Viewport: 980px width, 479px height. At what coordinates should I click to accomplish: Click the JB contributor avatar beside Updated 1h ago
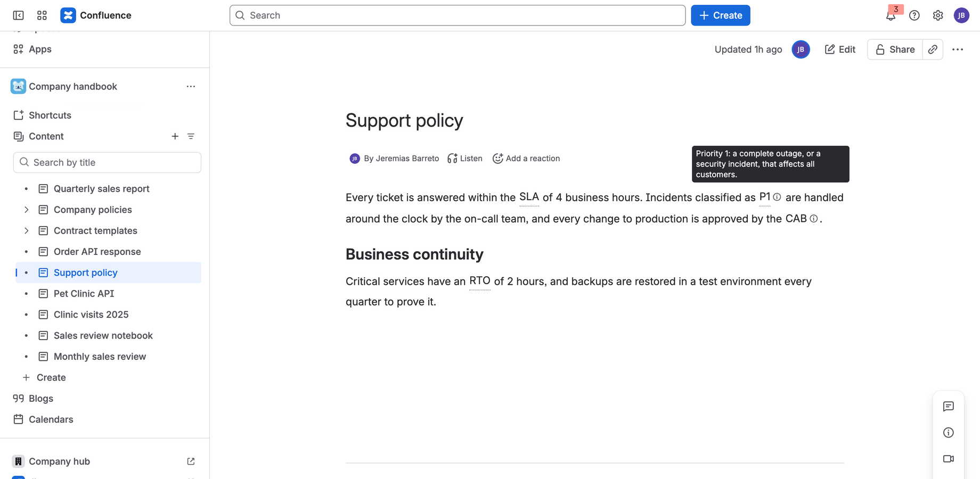coord(801,49)
